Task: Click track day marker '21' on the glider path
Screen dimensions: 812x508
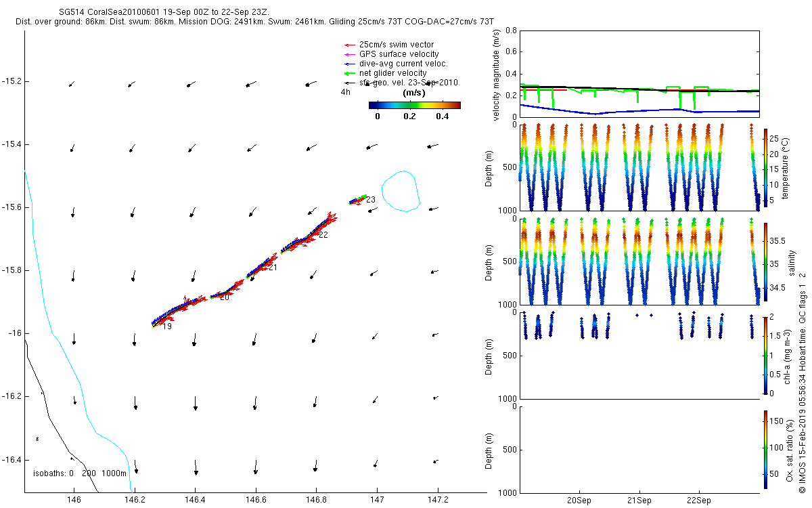Action: coord(273,268)
